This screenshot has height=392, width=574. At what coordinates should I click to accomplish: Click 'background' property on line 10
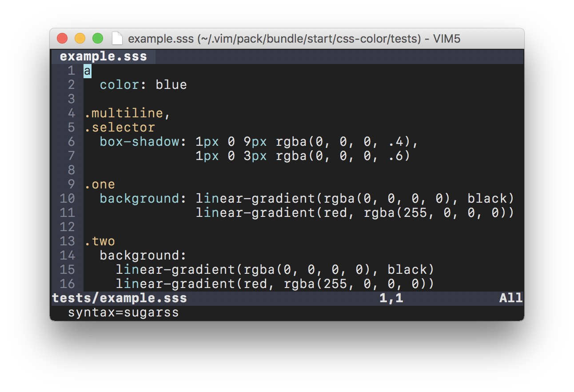[139, 199]
